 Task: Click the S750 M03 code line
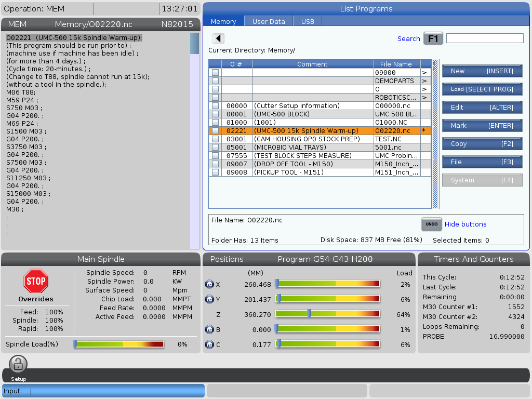(x=24, y=108)
